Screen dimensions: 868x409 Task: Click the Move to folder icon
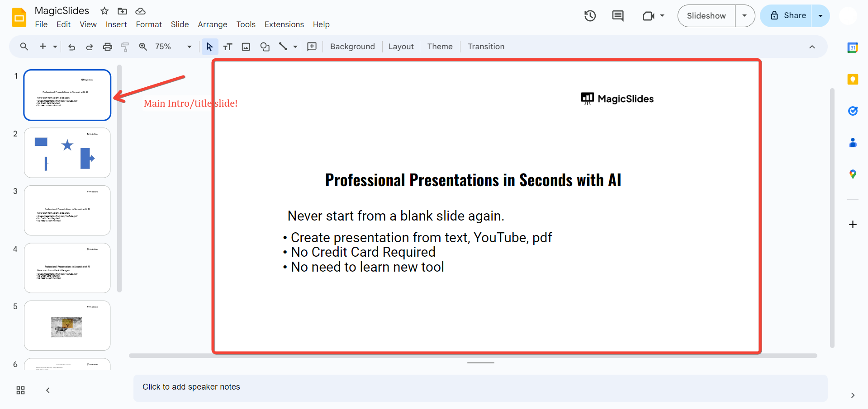pos(122,11)
